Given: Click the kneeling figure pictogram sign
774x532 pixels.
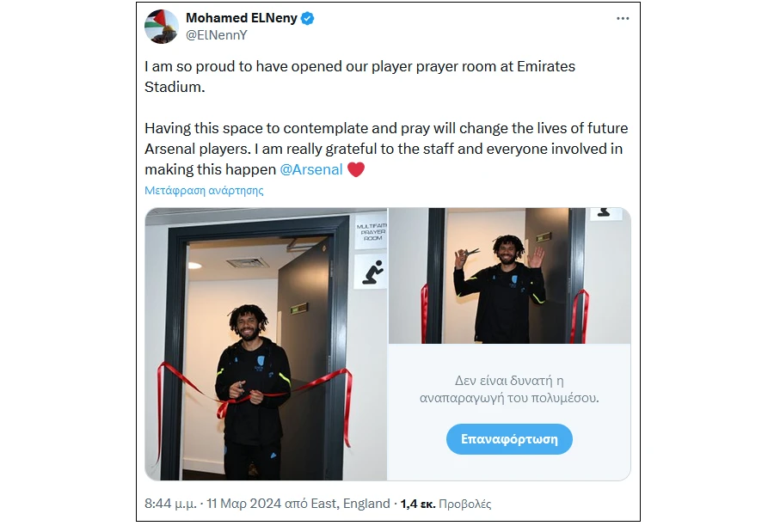Looking at the screenshot, I should pos(372,272).
